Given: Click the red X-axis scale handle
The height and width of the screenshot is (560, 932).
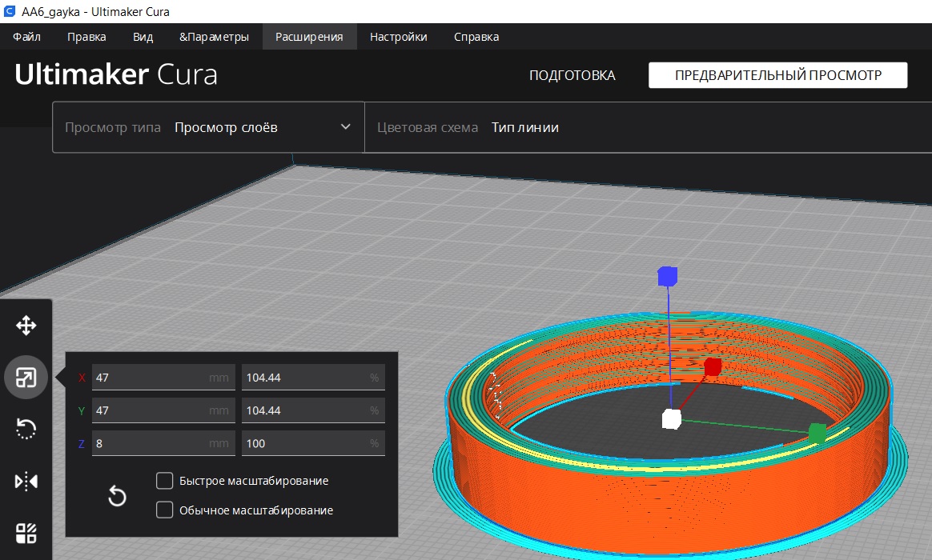Looking at the screenshot, I should 713,367.
